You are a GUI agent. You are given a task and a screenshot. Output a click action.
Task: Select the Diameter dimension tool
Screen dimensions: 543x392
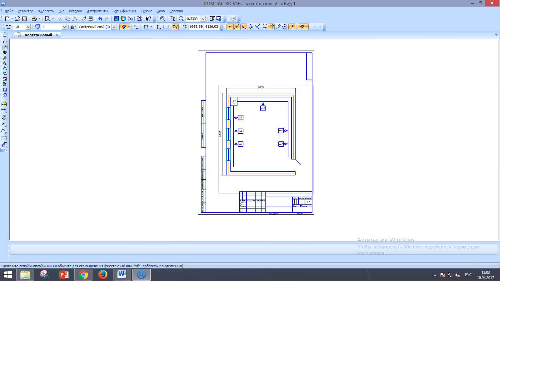(x=4, y=117)
